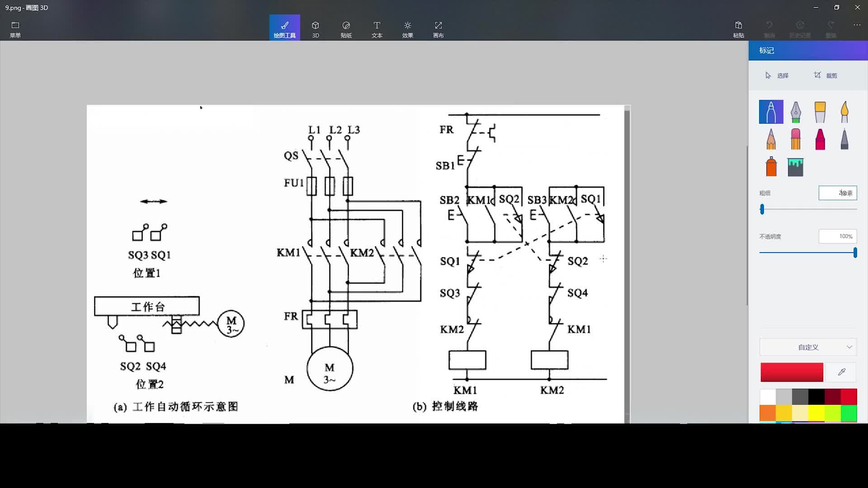Click the current red color preview
This screenshot has height=488, width=868.
(x=792, y=372)
